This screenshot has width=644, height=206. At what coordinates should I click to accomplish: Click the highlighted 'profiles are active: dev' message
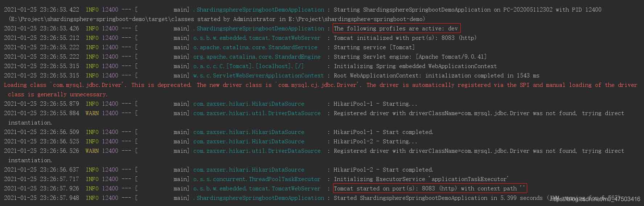[x=396, y=29]
